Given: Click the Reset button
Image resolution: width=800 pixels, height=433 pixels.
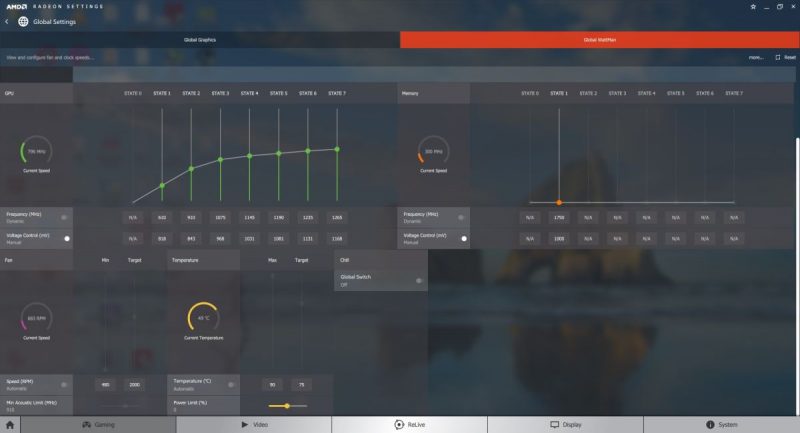Looking at the screenshot, I should [x=785, y=57].
